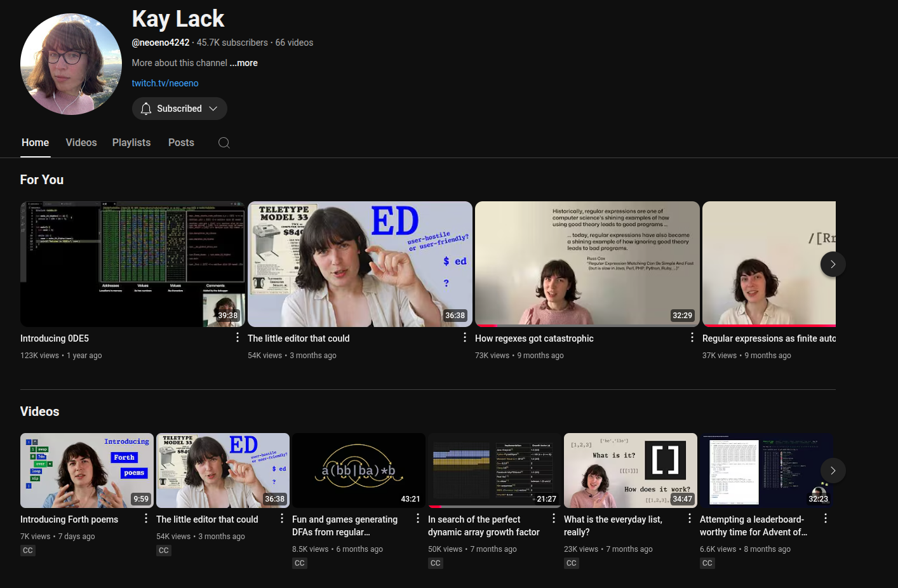Play Introducing 0DE5 thumbnail

tap(133, 264)
